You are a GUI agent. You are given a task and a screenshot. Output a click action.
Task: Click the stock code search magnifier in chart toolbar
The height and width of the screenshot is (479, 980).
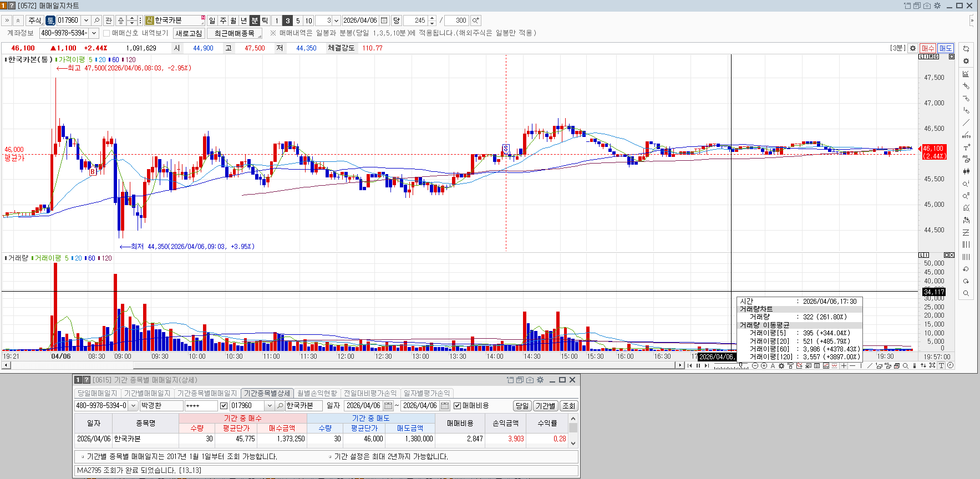(97, 21)
